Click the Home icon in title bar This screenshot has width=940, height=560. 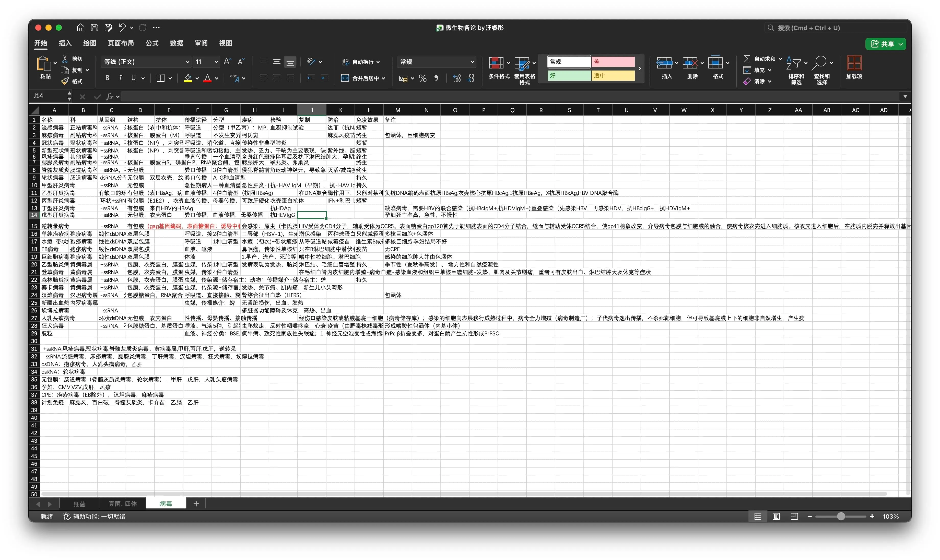(x=80, y=28)
